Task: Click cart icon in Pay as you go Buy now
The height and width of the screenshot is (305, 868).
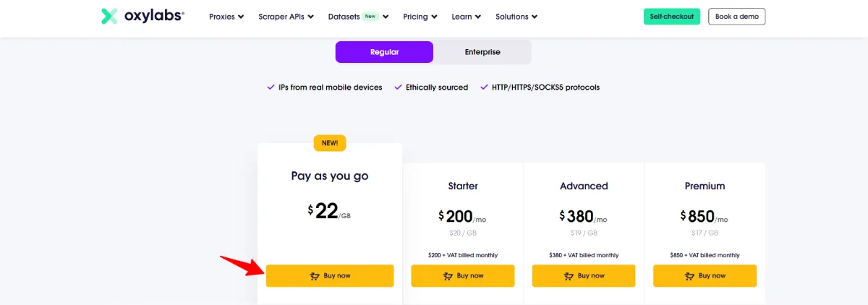Action: (315, 275)
